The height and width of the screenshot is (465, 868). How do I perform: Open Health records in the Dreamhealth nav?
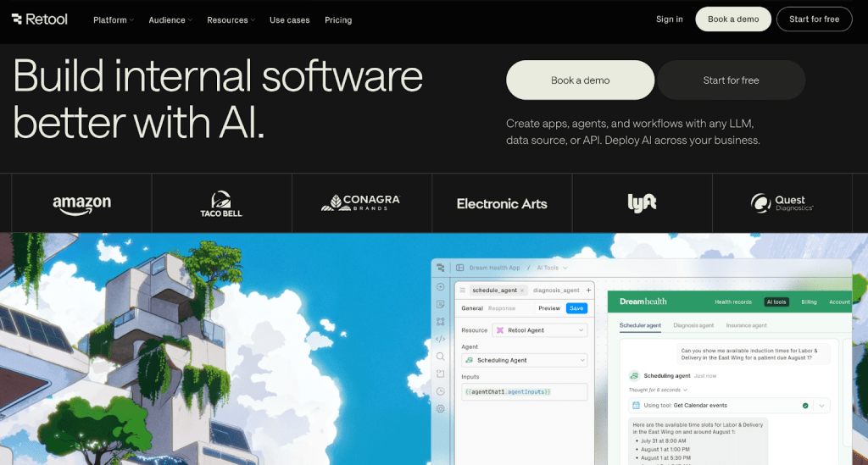pyautogui.click(x=733, y=302)
